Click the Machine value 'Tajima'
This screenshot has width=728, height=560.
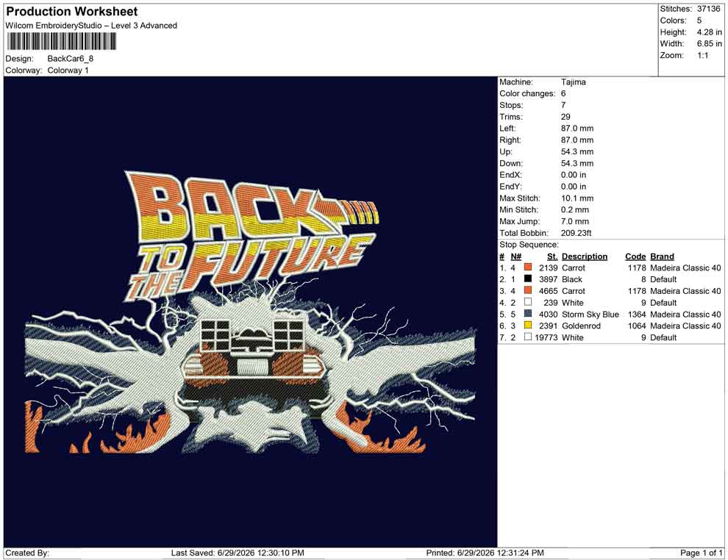click(x=574, y=82)
